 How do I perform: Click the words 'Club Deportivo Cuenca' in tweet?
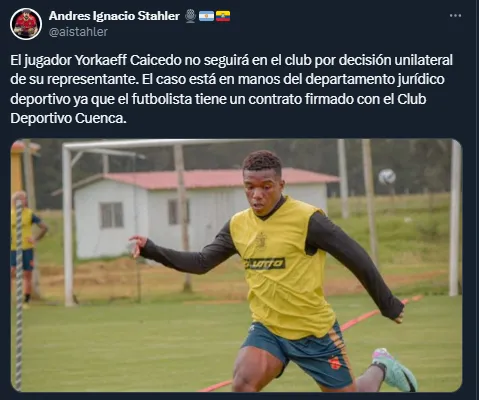click(218, 109)
